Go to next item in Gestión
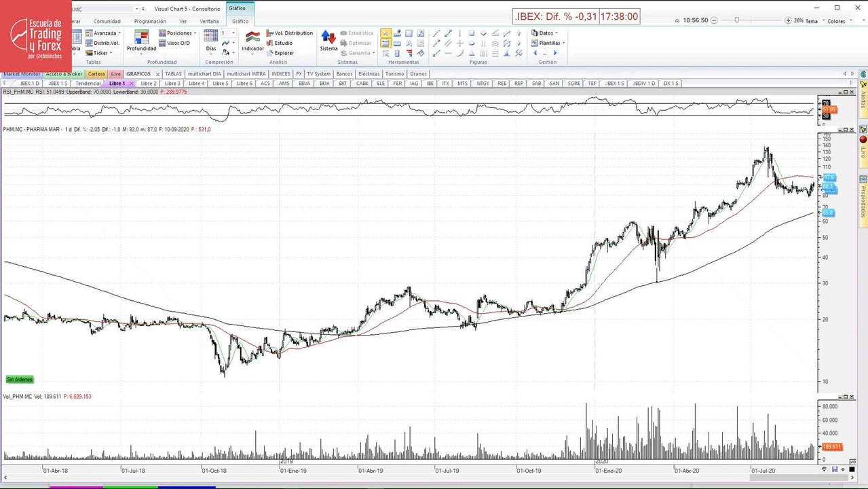The height and width of the screenshot is (489, 868). pos(555,53)
